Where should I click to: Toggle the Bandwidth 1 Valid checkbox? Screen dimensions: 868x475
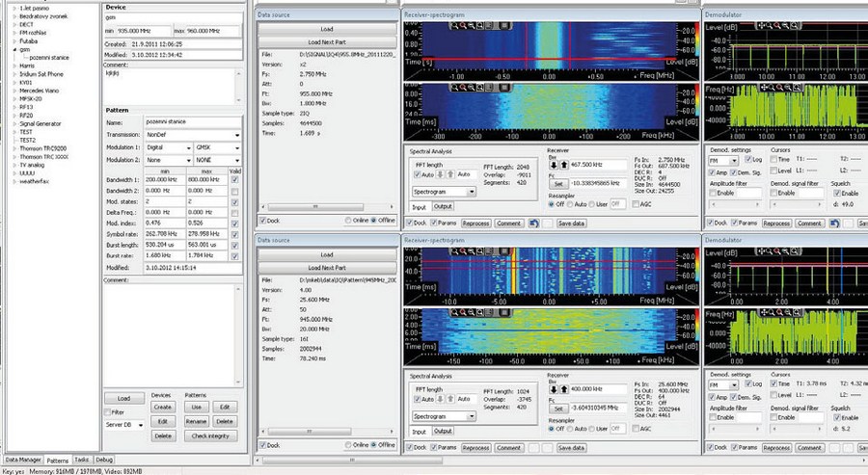[236, 179]
